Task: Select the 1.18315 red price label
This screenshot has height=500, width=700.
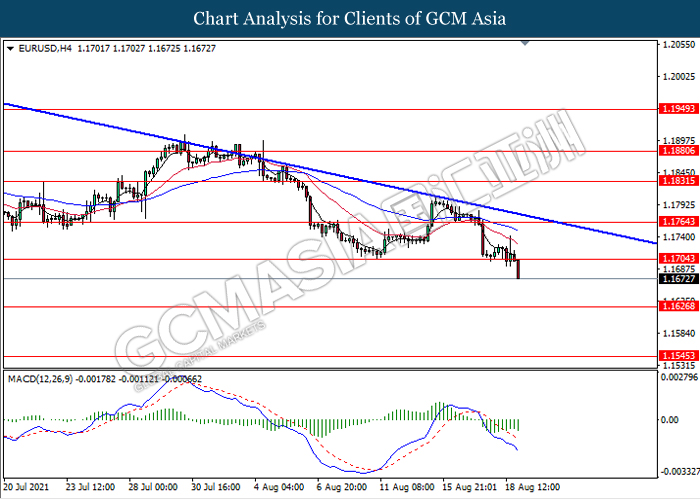Action: click(679, 181)
